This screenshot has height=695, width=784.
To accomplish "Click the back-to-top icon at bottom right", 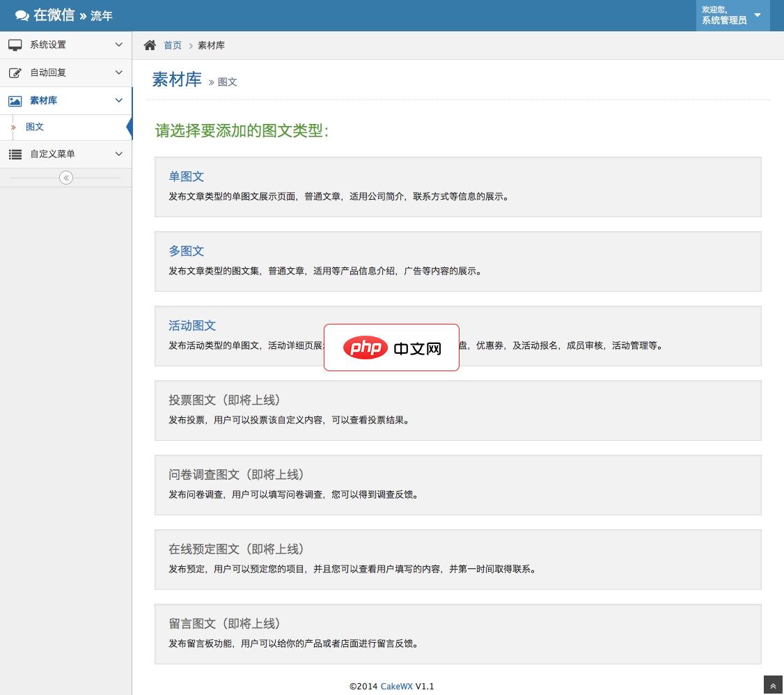I will click(772, 685).
